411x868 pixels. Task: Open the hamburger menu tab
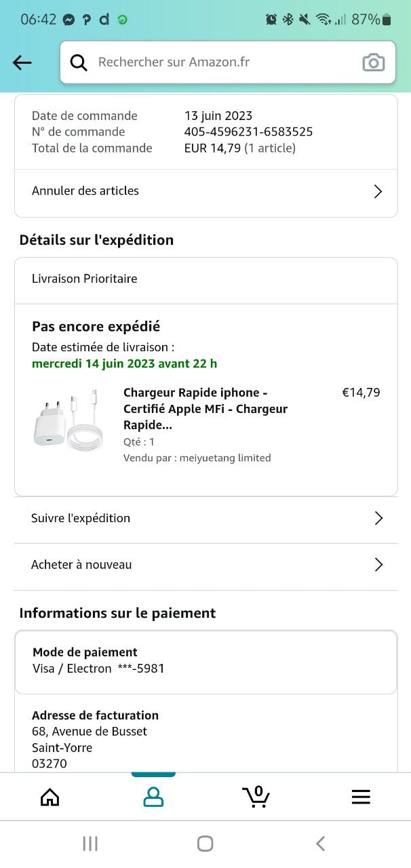[361, 797]
